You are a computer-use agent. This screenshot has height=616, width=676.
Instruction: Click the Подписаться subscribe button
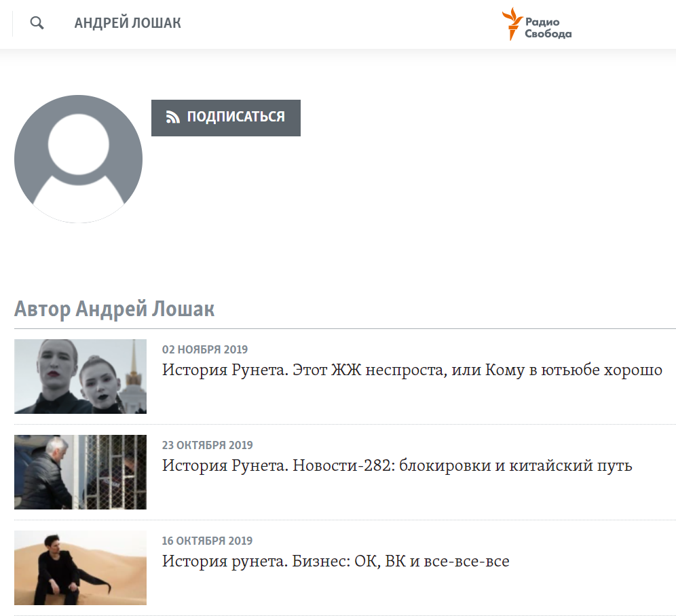(226, 118)
